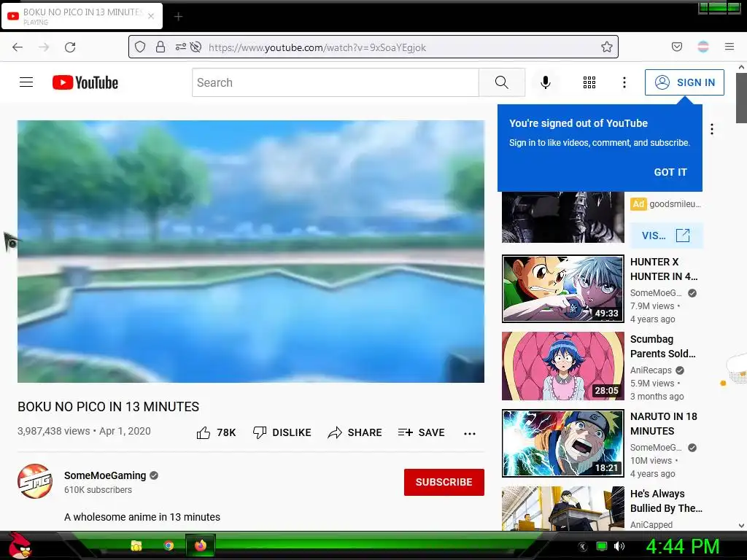Image resolution: width=747 pixels, height=560 pixels.
Task: Click the padlock site security icon
Action: pos(160,47)
